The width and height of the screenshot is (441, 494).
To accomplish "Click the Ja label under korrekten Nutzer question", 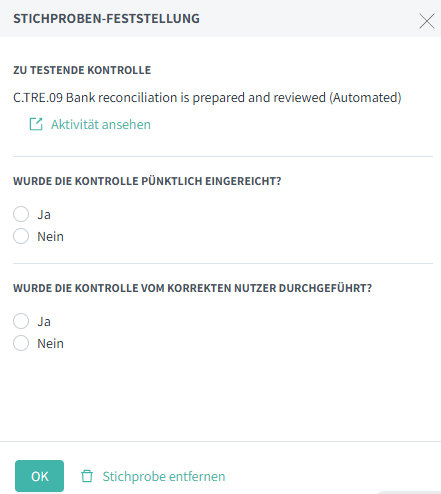I will [x=44, y=322].
